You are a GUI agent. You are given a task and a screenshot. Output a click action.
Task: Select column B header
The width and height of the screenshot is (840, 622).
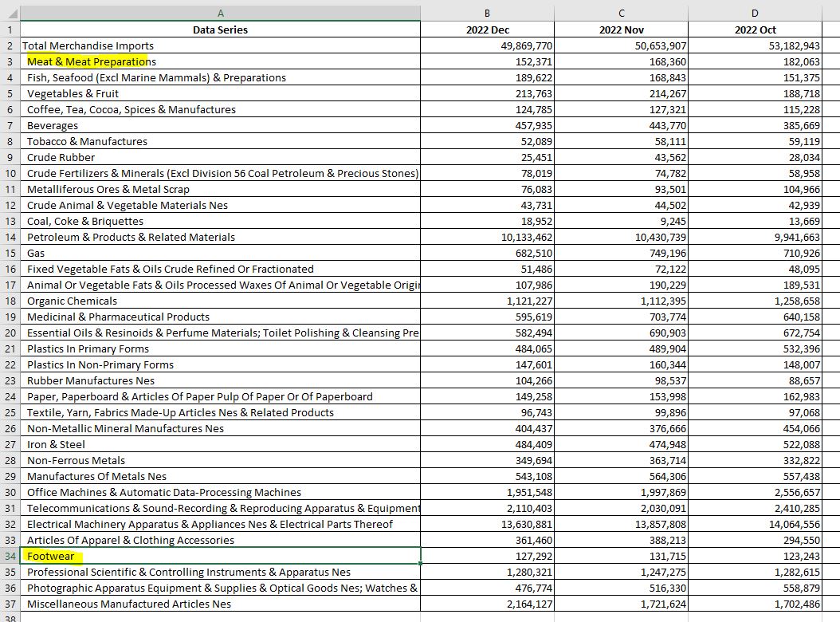click(x=487, y=13)
